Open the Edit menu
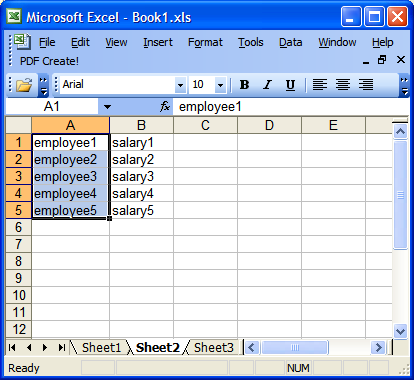 point(80,42)
